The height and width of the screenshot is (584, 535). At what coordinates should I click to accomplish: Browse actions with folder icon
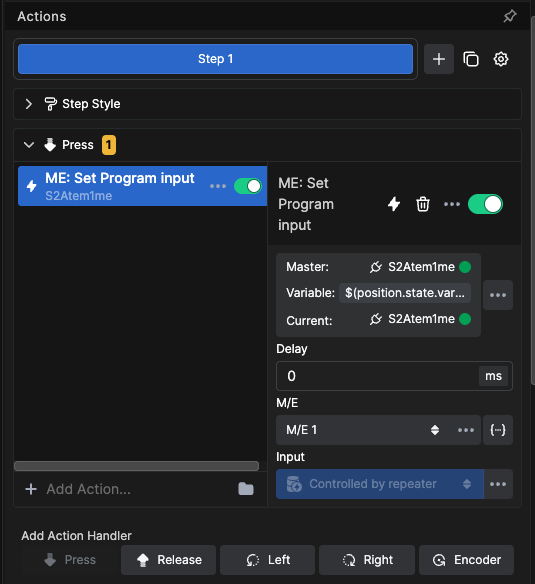[246, 489]
